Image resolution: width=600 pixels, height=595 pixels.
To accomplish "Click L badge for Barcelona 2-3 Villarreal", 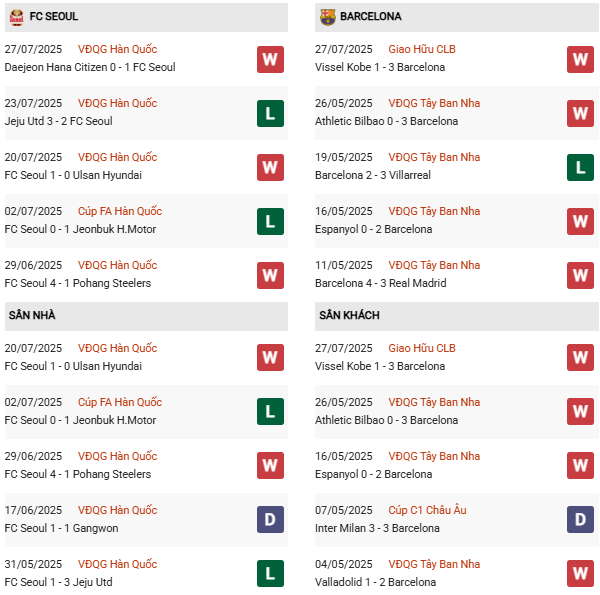I will coord(580,167).
